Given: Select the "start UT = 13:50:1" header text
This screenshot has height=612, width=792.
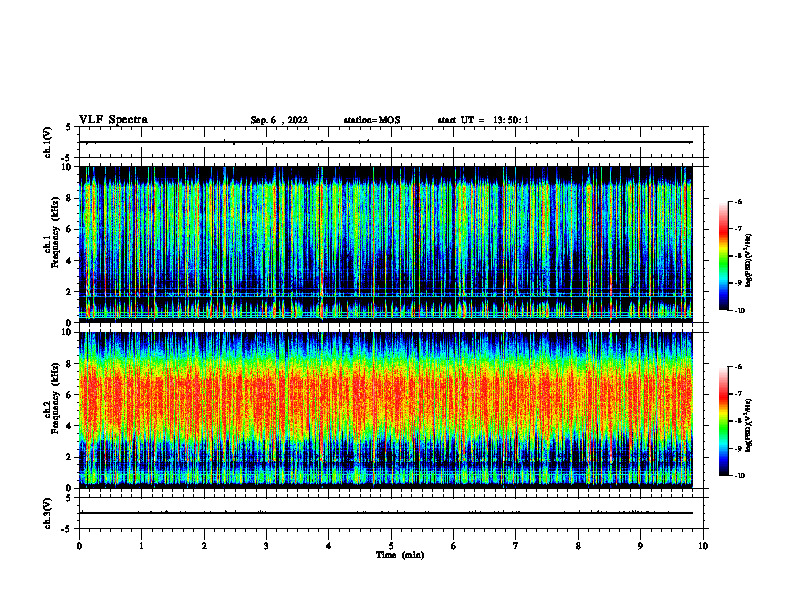Looking at the screenshot, I should click(483, 120).
